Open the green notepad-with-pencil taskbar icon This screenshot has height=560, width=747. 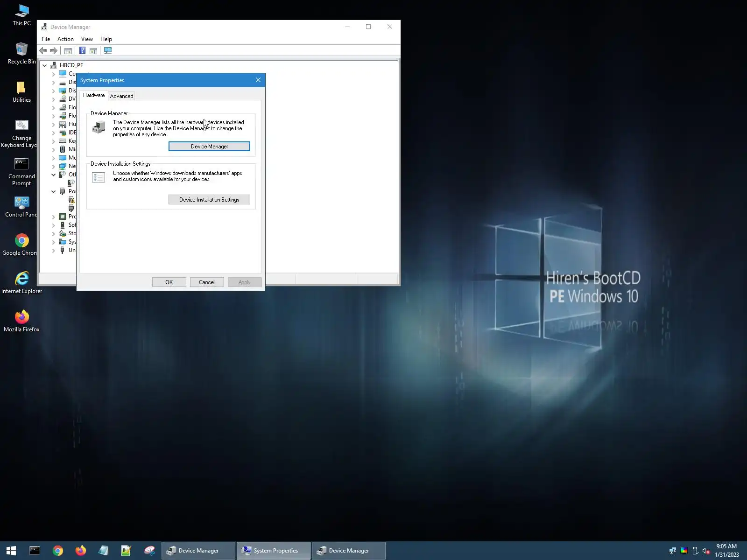[126, 551]
